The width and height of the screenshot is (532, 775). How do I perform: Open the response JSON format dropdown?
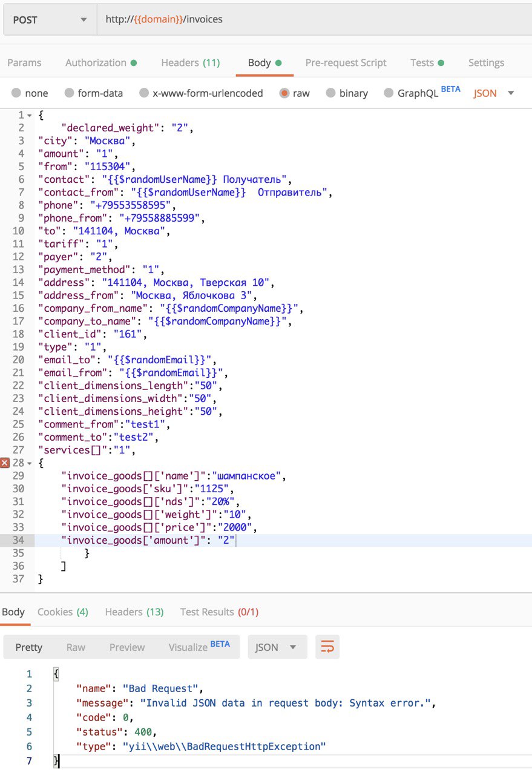pyautogui.click(x=277, y=647)
